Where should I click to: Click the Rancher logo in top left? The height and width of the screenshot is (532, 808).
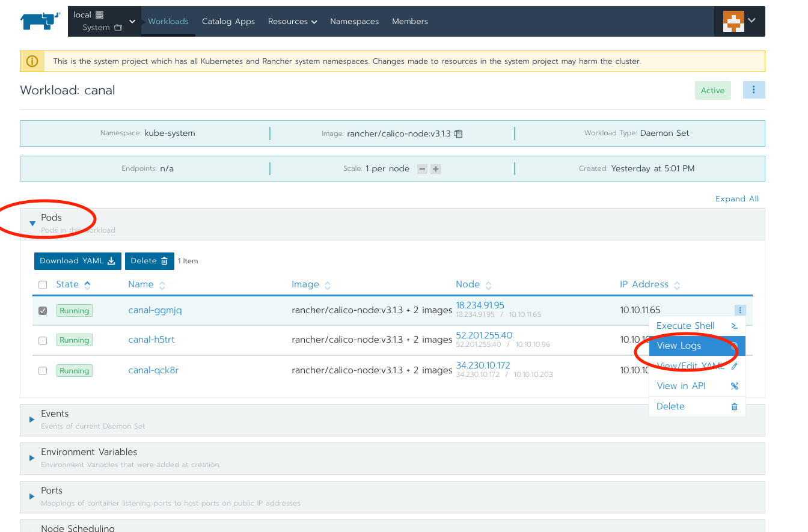[38, 20]
